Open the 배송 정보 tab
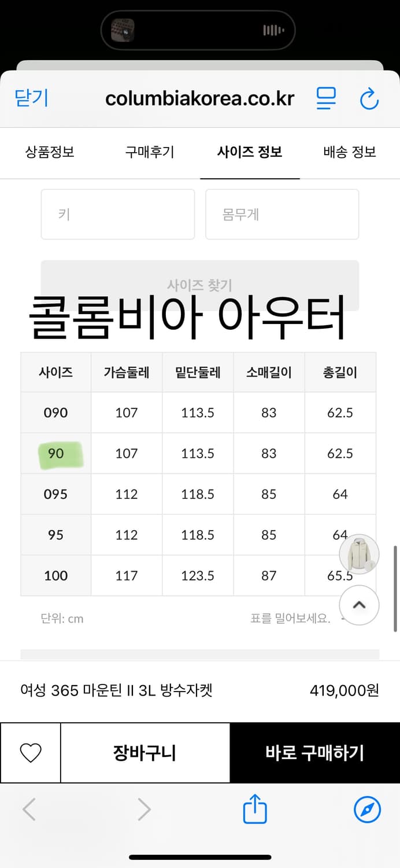The height and width of the screenshot is (868, 400). pyautogui.click(x=349, y=153)
